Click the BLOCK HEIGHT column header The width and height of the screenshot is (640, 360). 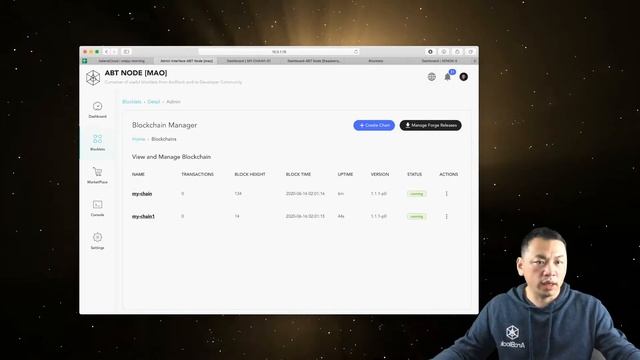point(250,174)
